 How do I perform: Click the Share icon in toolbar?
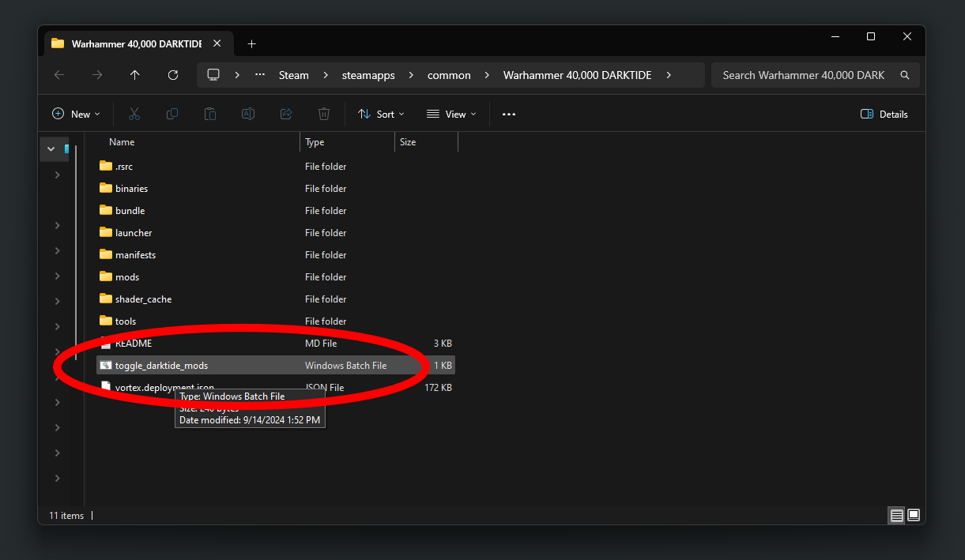point(286,114)
